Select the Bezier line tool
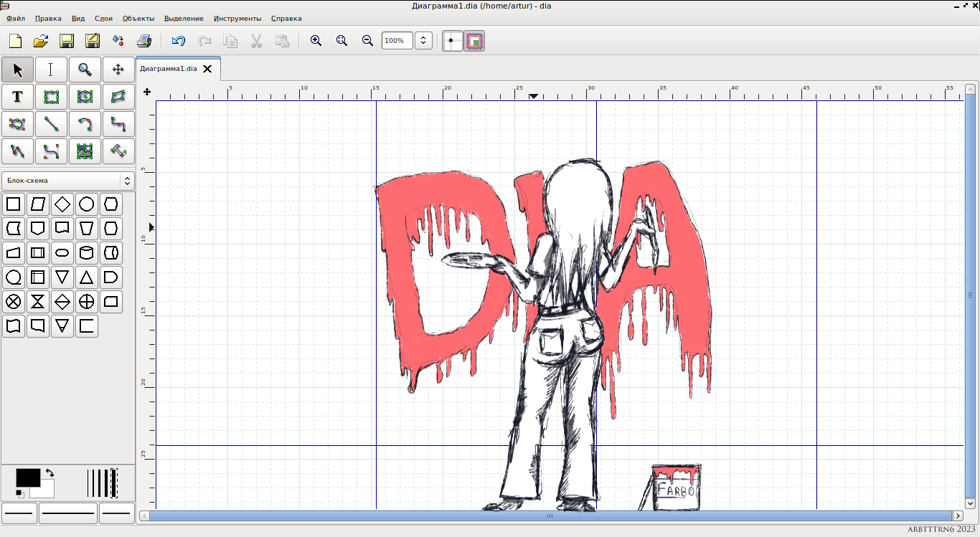Screen dimensions: 980x537 coord(51,151)
